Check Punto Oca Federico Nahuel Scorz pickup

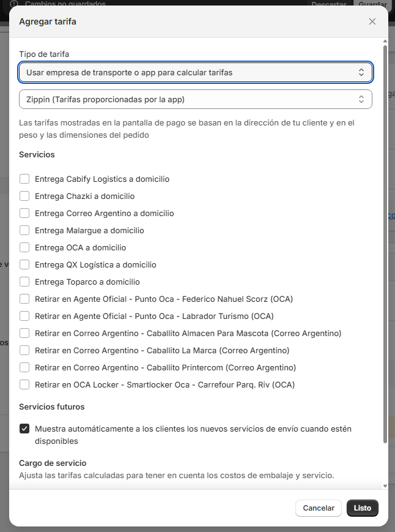click(24, 299)
